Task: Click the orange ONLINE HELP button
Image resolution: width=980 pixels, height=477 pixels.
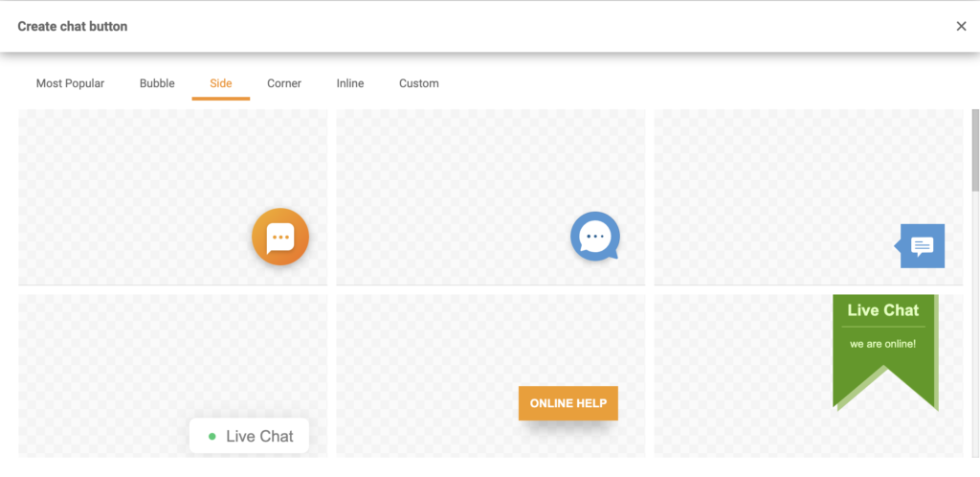Action: (x=568, y=403)
